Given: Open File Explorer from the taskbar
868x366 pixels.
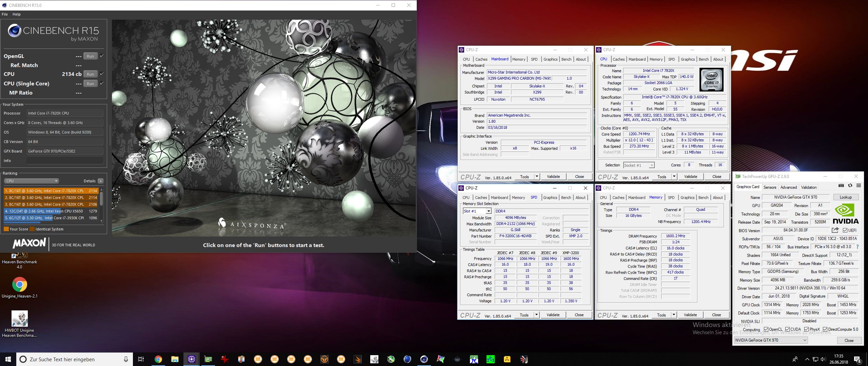Looking at the screenshot, I should (x=175, y=359).
